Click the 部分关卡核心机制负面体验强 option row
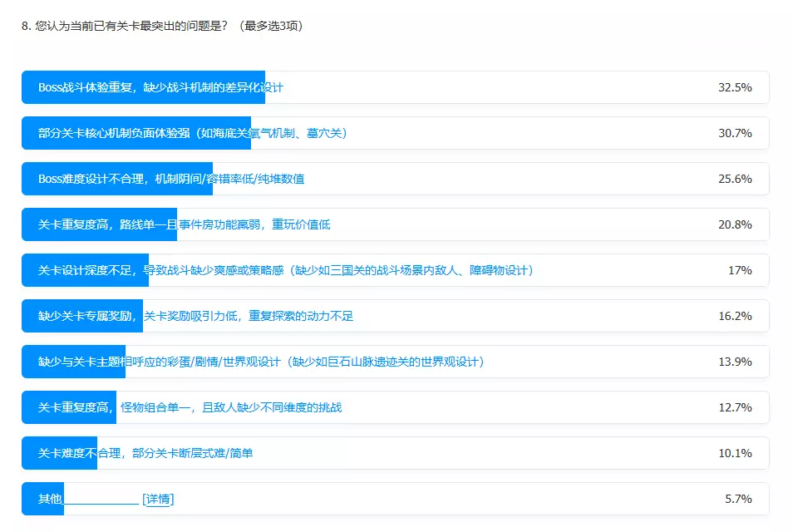The image size is (793, 532). tap(396, 133)
